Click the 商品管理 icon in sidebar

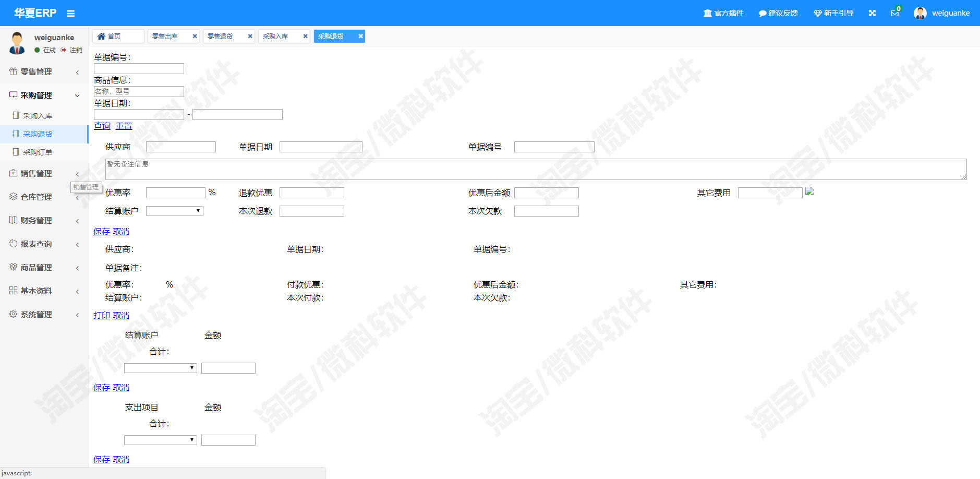13,267
